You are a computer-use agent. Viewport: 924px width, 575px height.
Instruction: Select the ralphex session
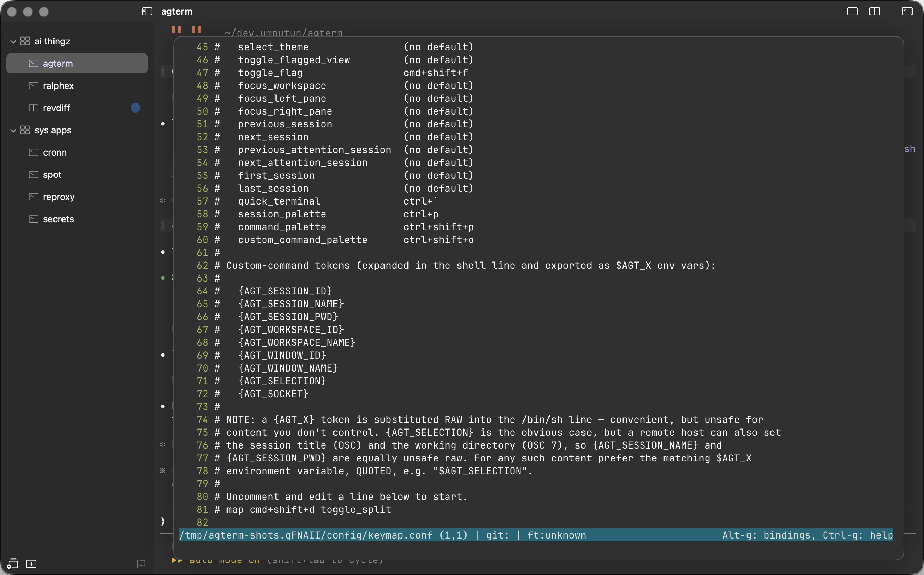click(77, 85)
